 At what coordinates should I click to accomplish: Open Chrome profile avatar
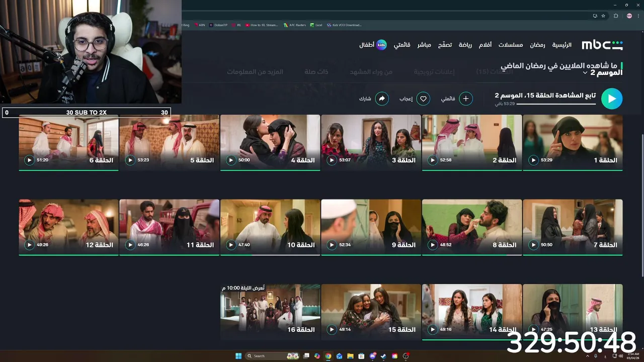tap(629, 16)
